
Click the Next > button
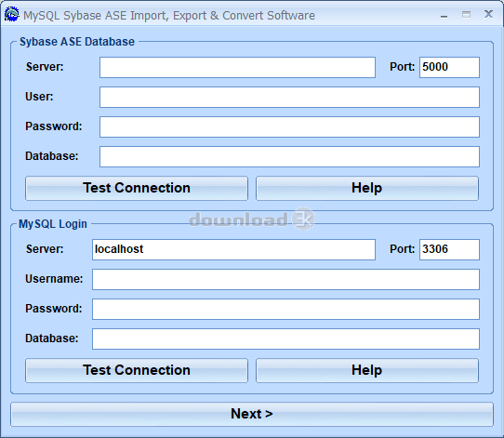point(252,414)
